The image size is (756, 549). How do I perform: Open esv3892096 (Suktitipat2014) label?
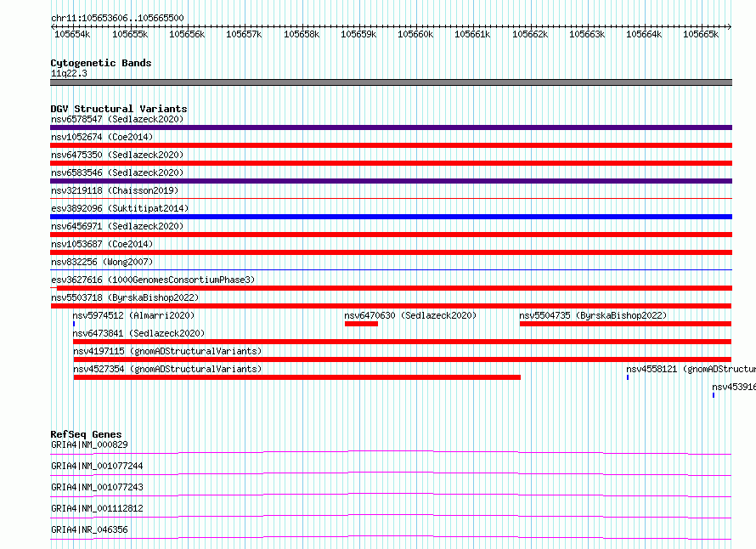pyautogui.click(x=120, y=208)
